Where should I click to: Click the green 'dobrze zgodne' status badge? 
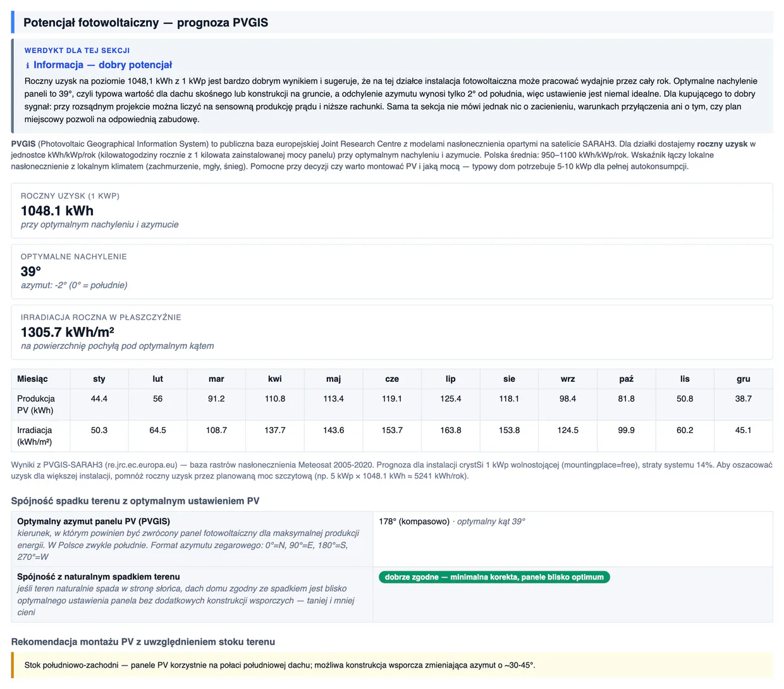coord(494,577)
